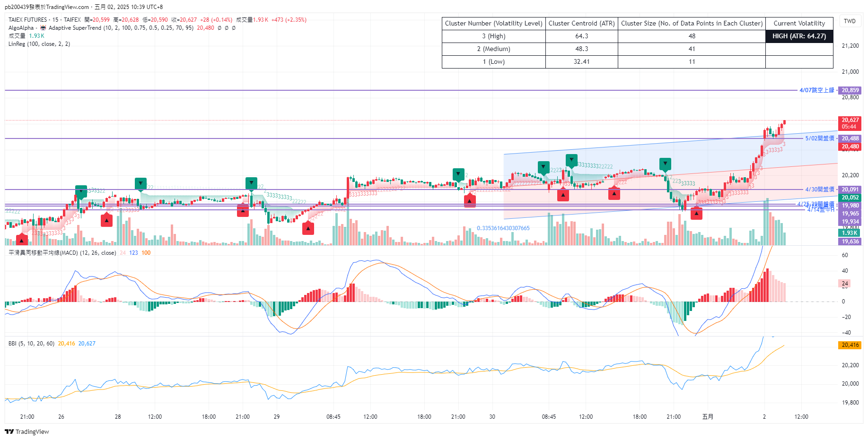This screenshot has height=440, width=868.
Task: Click the 20,091 purple price tag
Action: pyautogui.click(x=850, y=190)
